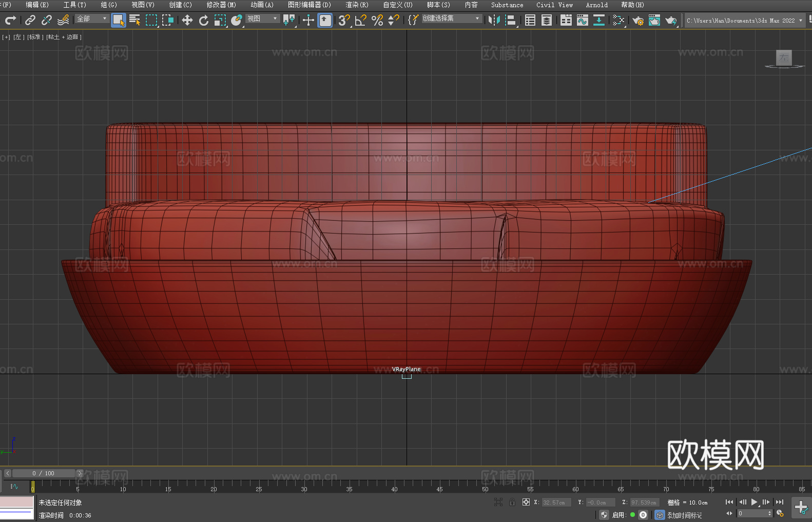Open the 视图 reference coordinate dropdown
Image resolution: width=812 pixels, height=522 pixels.
click(262, 18)
